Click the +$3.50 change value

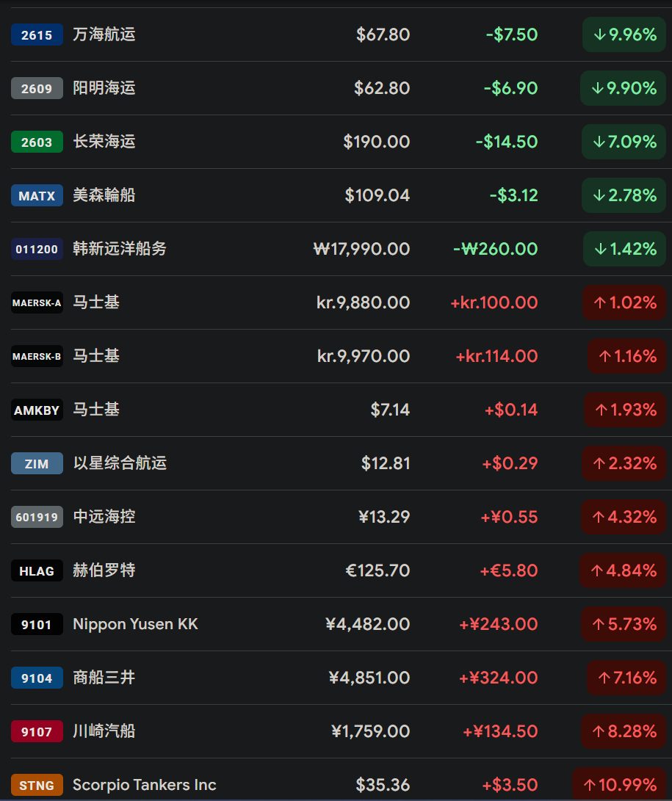(510, 785)
